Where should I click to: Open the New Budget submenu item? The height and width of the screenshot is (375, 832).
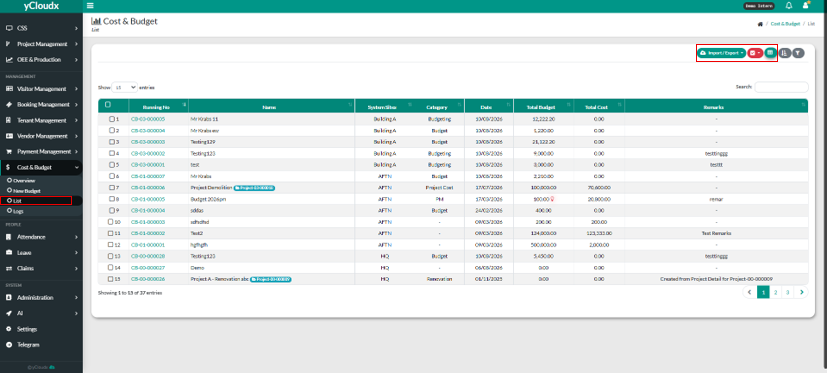point(27,191)
